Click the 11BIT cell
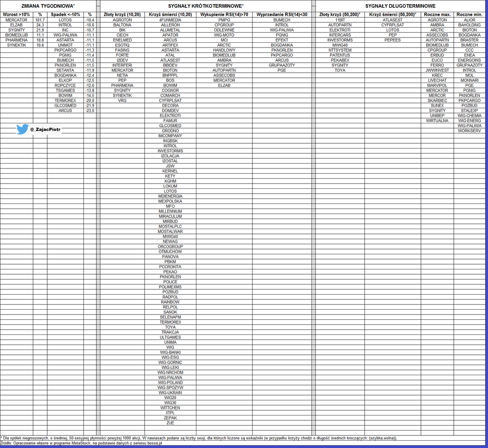Screen dimensions: 488x448 (340, 20)
